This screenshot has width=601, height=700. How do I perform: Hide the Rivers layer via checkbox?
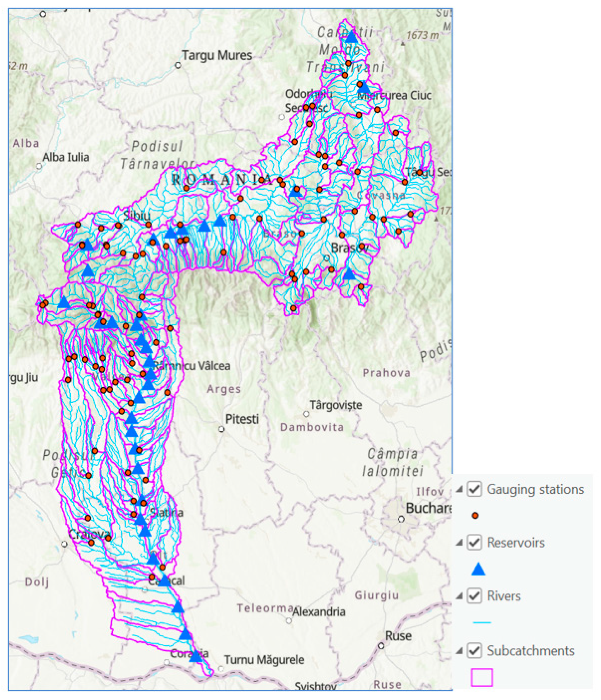(474, 596)
